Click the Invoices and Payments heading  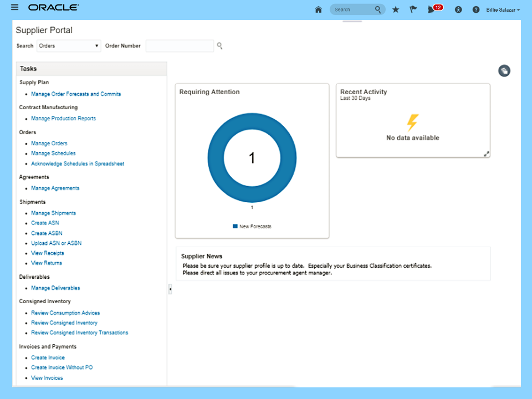click(x=48, y=347)
